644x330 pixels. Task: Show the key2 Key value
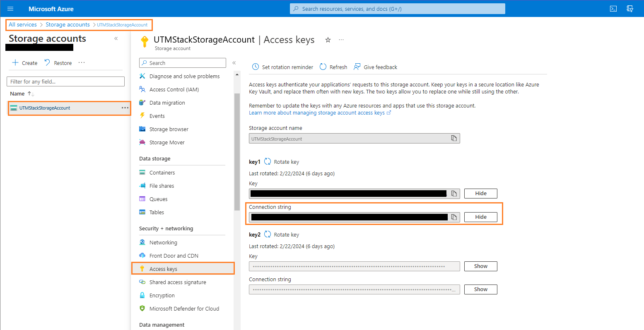(481, 266)
